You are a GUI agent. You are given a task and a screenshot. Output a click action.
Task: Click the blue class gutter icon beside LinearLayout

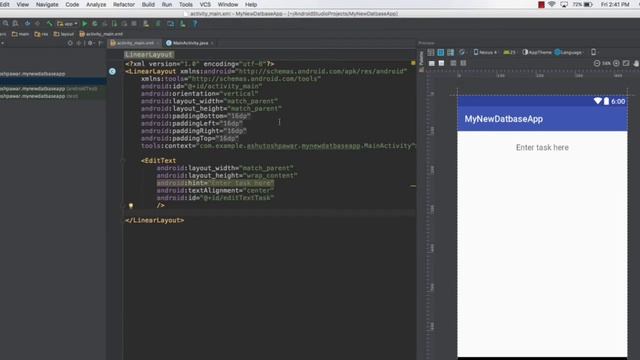[x=112, y=71]
